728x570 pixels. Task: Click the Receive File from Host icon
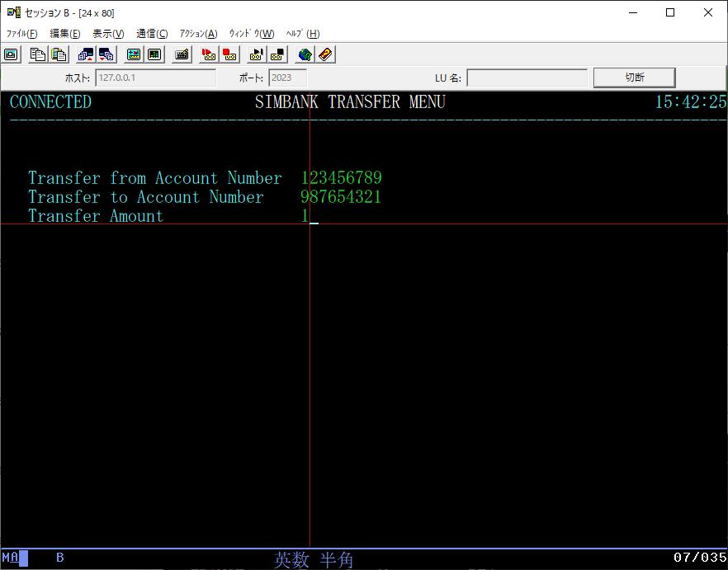tap(106, 54)
